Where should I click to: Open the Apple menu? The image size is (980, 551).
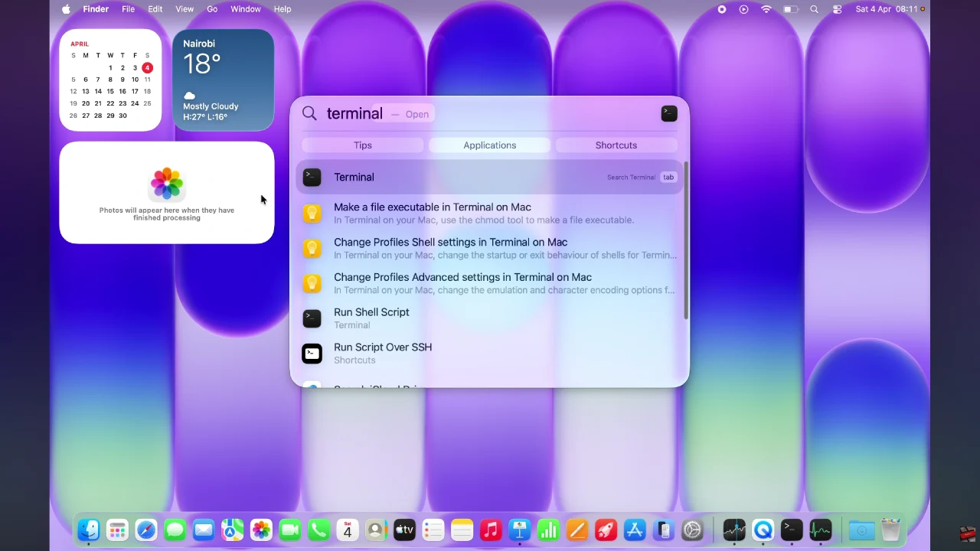point(66,9)
